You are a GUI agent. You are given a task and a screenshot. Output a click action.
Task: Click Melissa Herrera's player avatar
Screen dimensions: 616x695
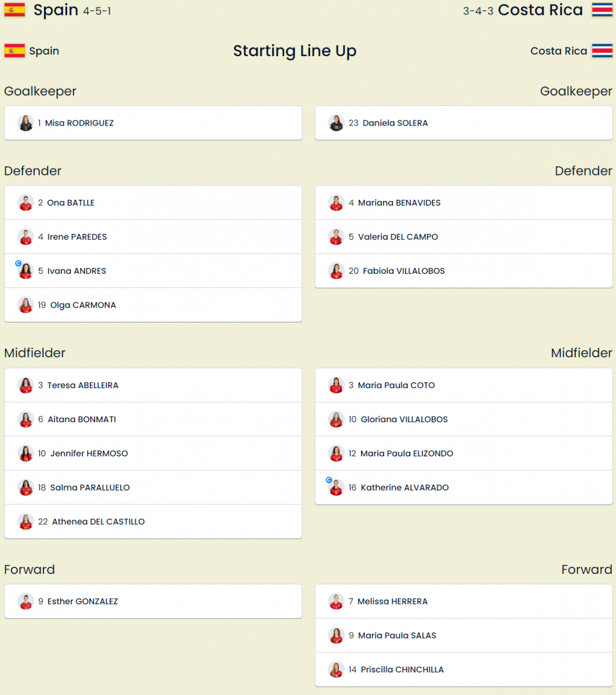(x=336, y=601)
